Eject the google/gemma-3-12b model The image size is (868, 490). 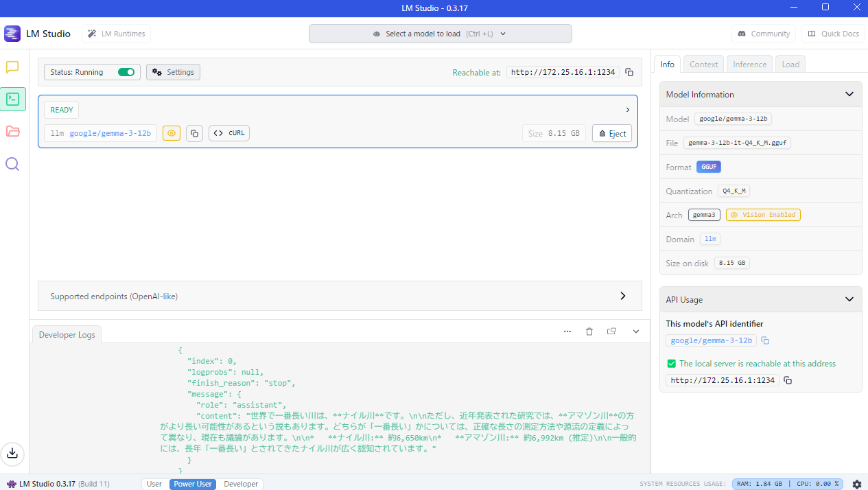pos(612,133)
